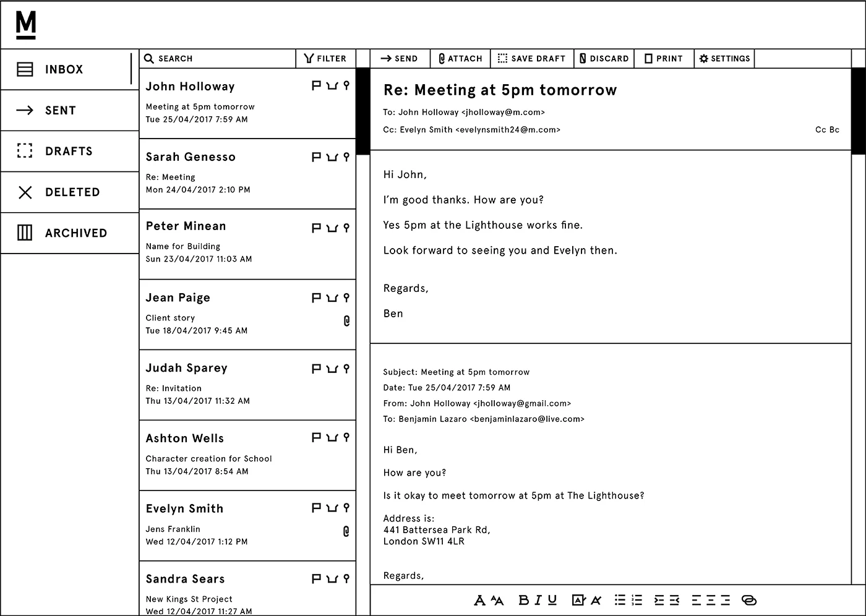The width and height of the screenshot is (866, 616).
Task: Save the message as draft
Action: 532,59
